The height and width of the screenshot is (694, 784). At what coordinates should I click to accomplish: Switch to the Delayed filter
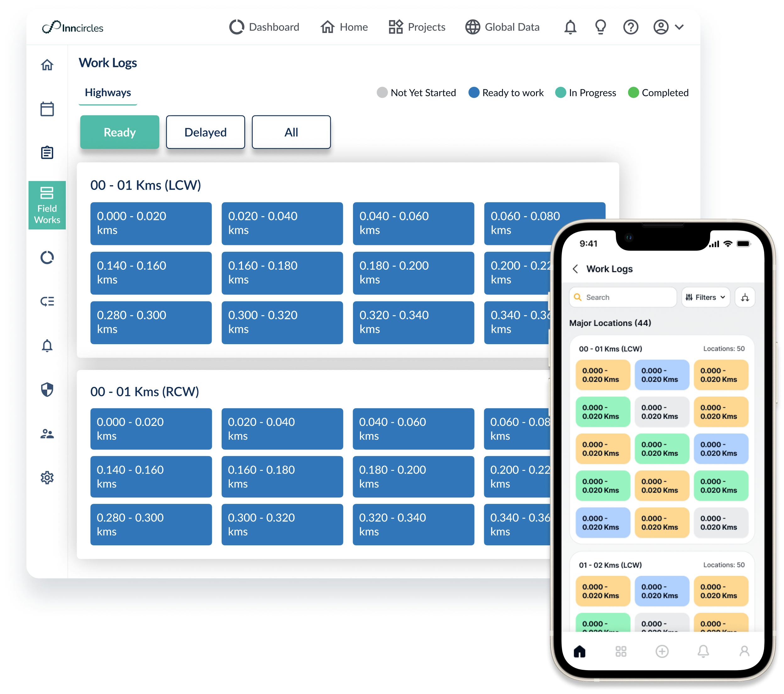(x=205, y=132)
